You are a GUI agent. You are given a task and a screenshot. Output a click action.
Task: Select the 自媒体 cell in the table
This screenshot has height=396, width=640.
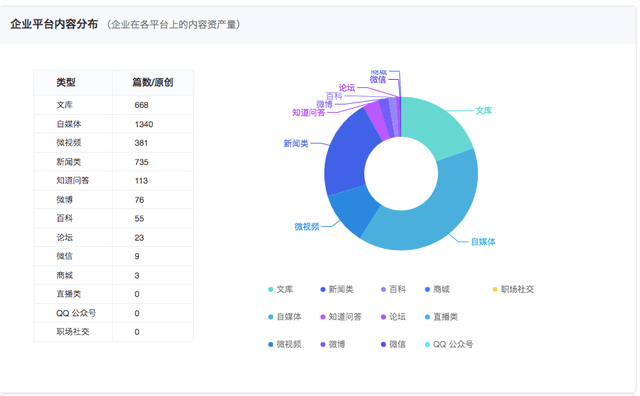pos(73,124)
